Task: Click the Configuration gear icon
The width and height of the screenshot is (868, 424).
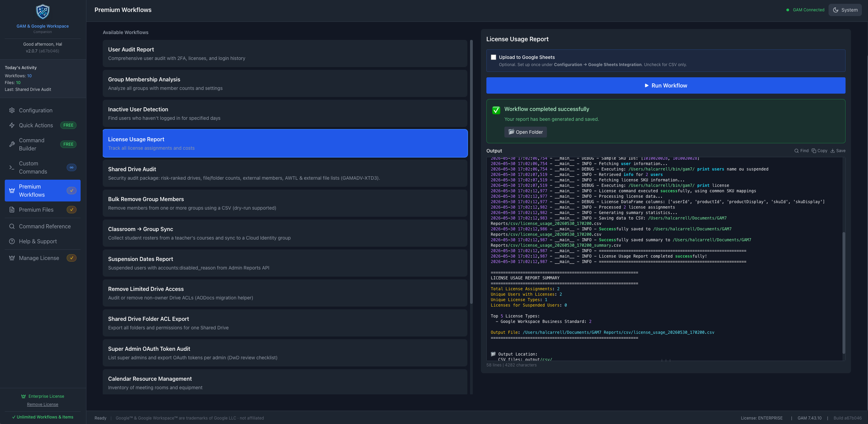Action: pos(12,110)
